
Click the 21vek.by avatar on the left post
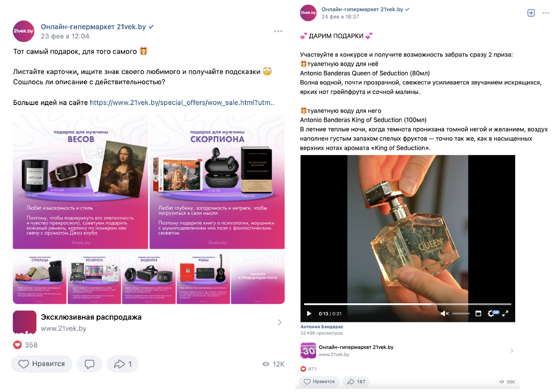coord(24,31)
